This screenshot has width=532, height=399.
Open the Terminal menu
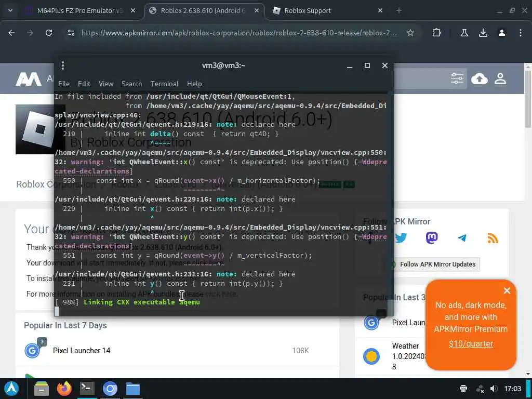coord(165,84)
